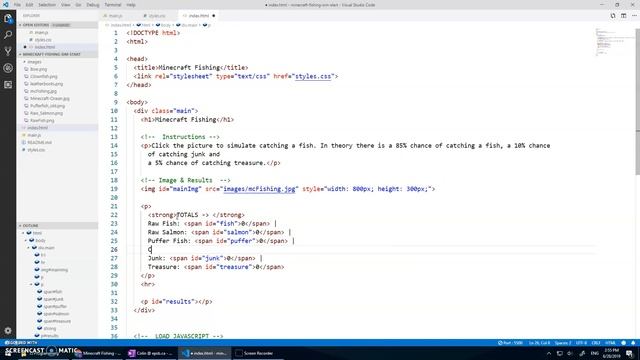Open the Edit menu
The image size is (640, 360).
pos(29,5)
